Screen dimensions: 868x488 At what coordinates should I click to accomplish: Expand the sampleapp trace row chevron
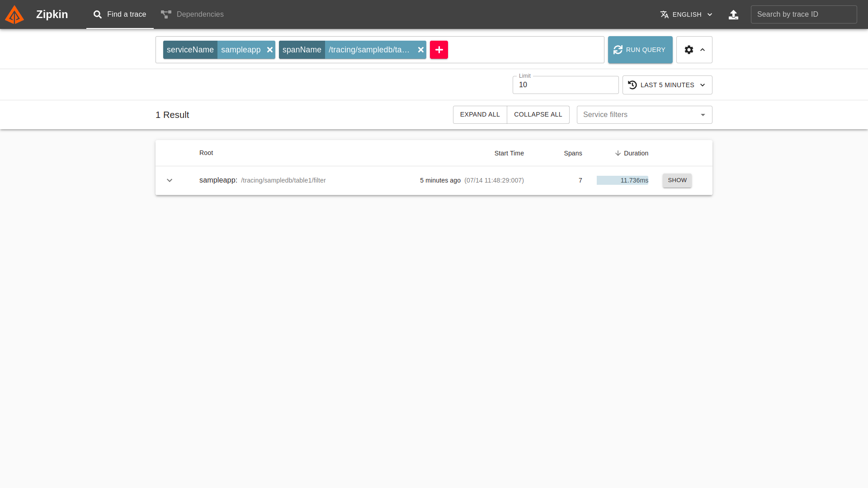point(170,180)
